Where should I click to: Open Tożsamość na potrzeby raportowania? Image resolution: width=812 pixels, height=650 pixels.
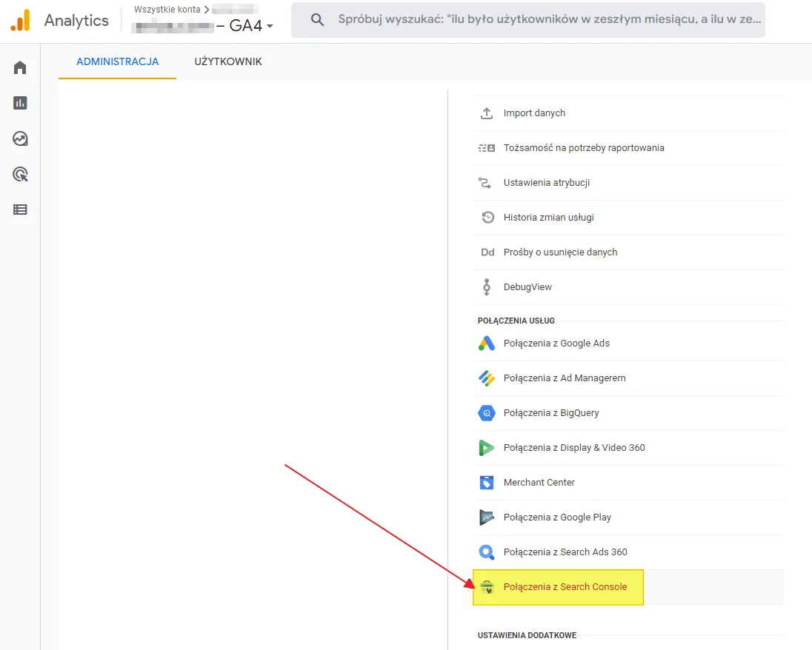tap(628, 148)
